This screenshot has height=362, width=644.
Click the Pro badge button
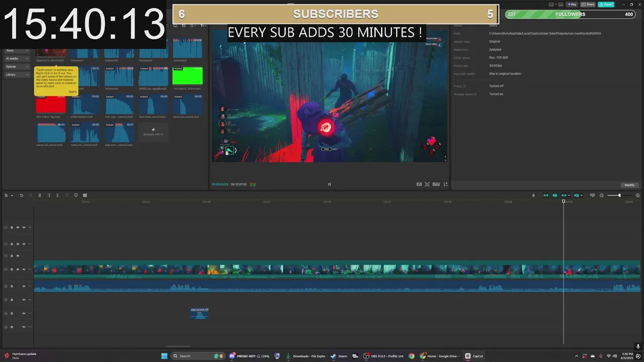[x=572, y=4]
